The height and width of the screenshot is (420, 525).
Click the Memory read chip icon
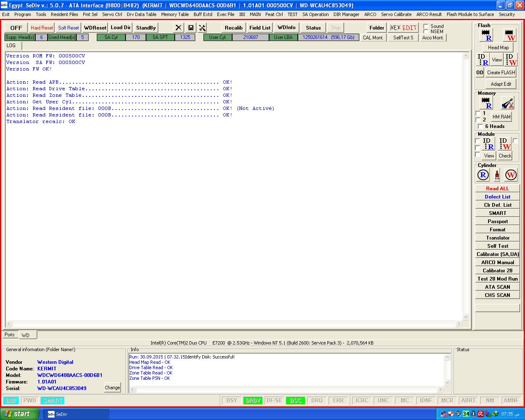(x=486, y=103)
